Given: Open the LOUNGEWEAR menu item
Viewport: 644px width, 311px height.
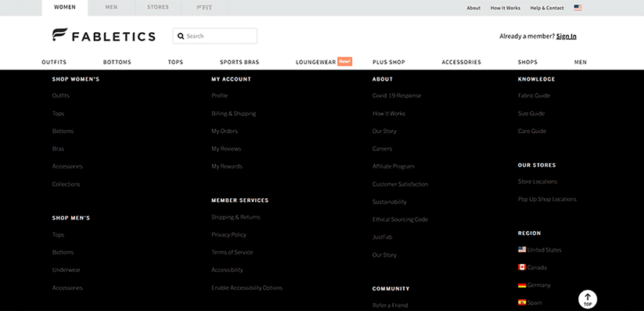Looking at the screenshot, I should pos(316,62).
